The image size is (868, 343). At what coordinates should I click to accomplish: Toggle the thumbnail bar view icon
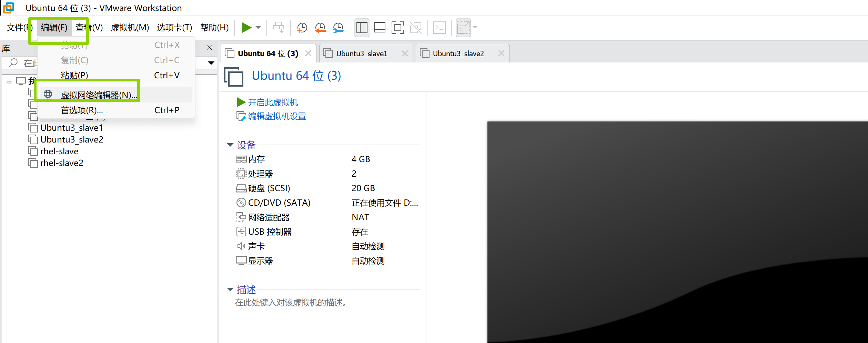380,28
